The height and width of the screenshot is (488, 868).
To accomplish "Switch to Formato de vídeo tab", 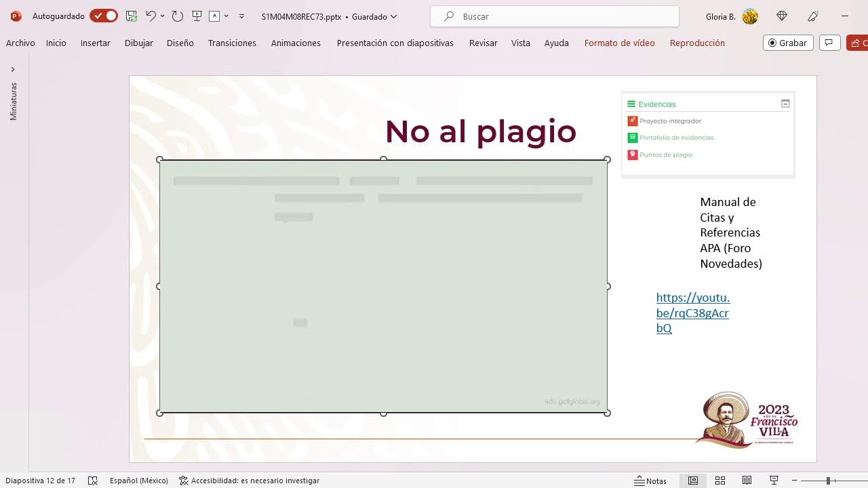I will [620, 43].
